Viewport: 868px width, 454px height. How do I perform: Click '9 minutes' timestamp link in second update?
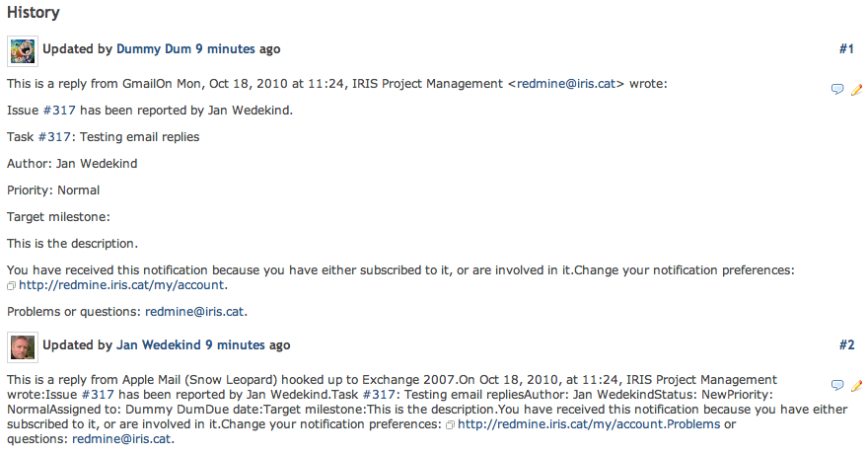[x=236, y=344]
